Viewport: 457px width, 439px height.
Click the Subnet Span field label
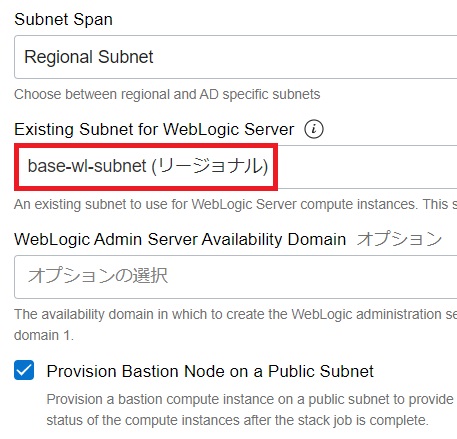pyautogui.click(x=63, y=19)
